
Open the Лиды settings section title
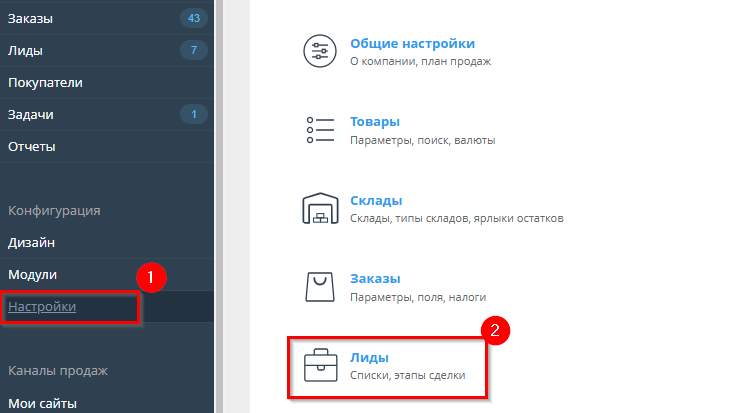point(369,357)
